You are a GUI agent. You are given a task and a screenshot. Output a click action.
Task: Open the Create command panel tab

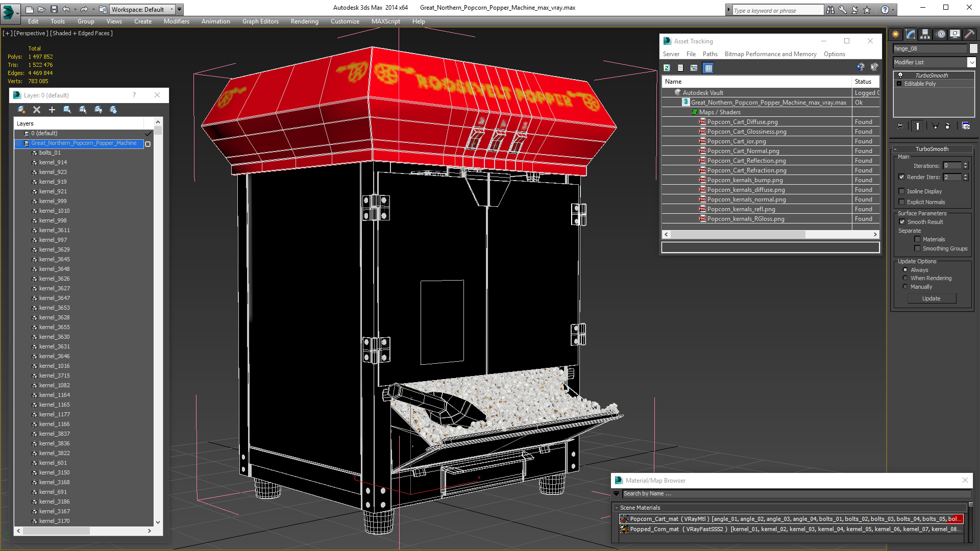[896, 34]
